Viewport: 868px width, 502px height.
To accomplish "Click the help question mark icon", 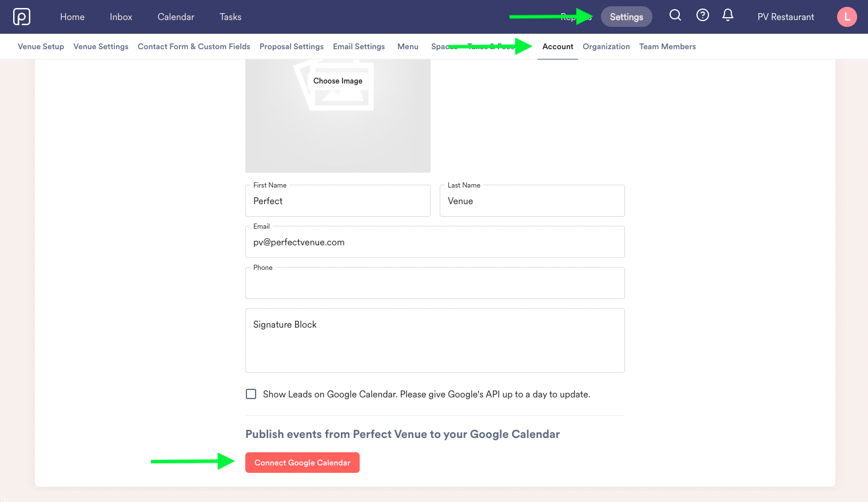I will point(703,16).
